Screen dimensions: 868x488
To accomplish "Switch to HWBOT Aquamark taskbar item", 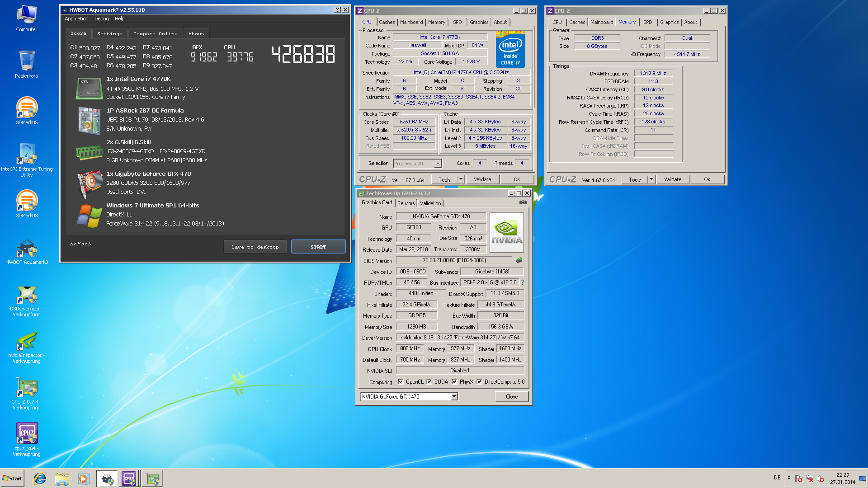I will click(107, 479).
